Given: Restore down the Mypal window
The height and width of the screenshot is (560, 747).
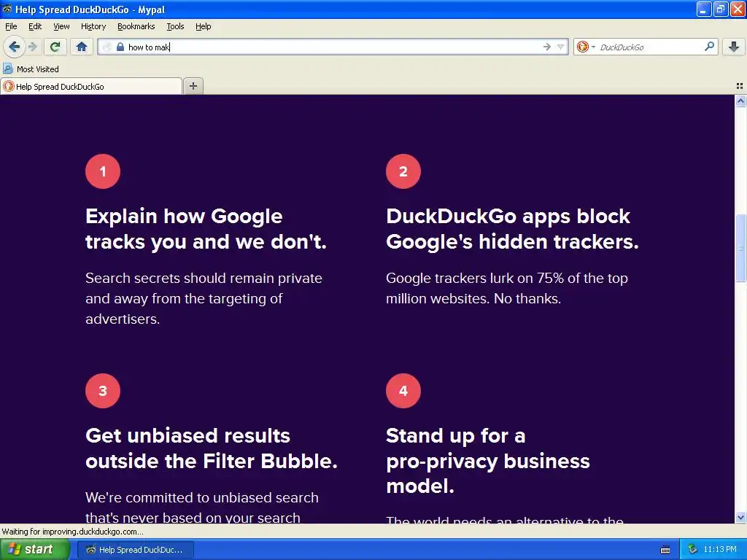Looking at the screenshot, I should coord(720,9).
